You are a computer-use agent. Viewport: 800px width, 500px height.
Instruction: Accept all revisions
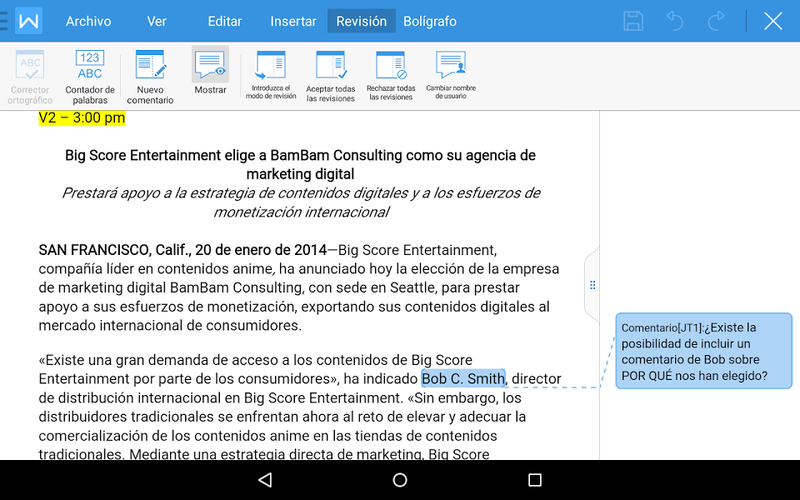point(331,76)
